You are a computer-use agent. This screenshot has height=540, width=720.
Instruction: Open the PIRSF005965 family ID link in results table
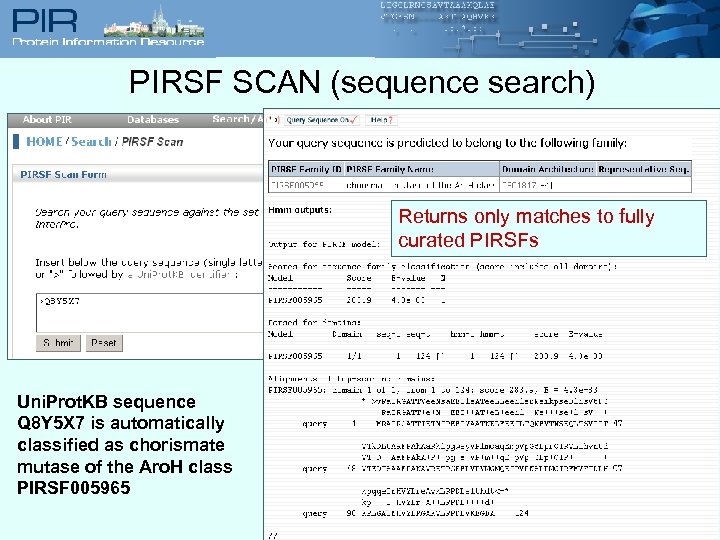tap(297, 185)
